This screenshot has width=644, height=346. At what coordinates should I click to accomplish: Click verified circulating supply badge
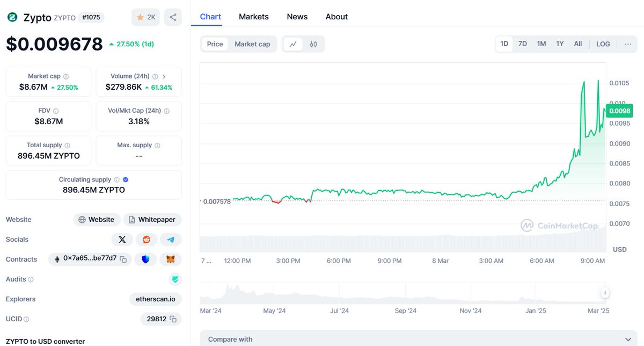[126, 180]
